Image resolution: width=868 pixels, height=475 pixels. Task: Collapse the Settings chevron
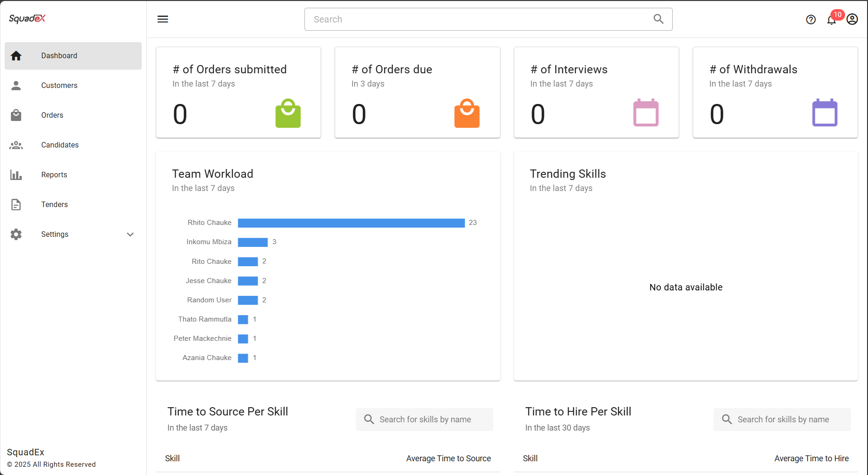pos(130,234)
